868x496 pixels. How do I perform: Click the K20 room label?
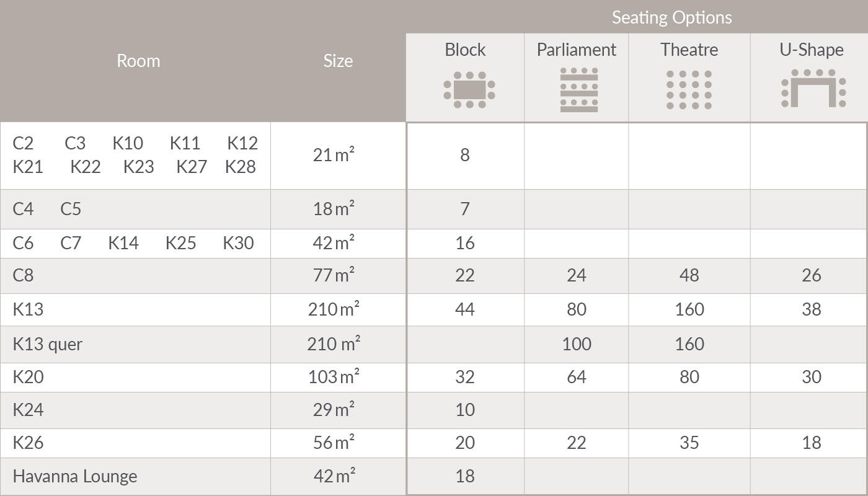28,377
